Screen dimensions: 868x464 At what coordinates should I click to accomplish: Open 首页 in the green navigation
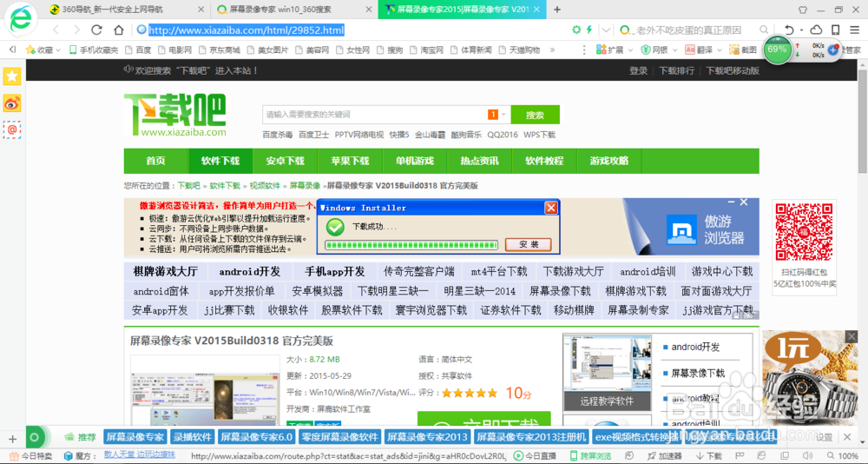155,161
